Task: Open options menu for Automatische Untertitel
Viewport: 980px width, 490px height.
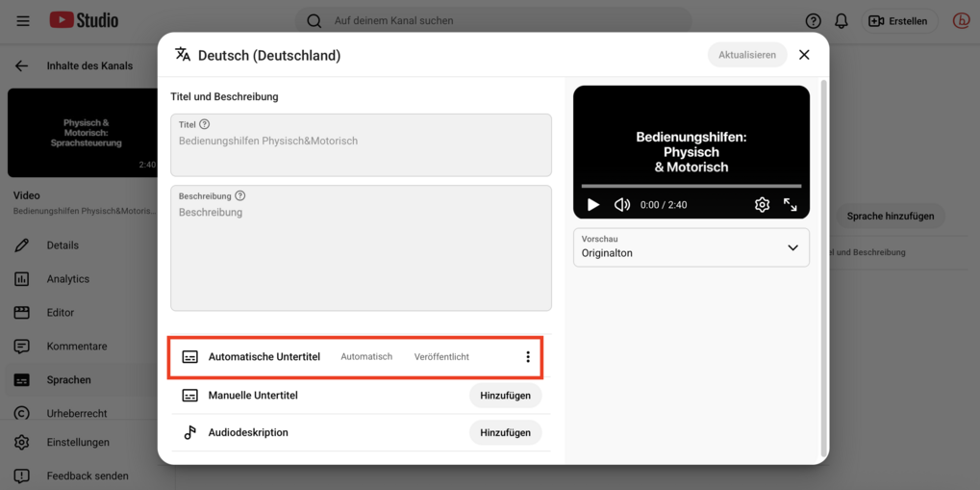Action: click(527, 357)
